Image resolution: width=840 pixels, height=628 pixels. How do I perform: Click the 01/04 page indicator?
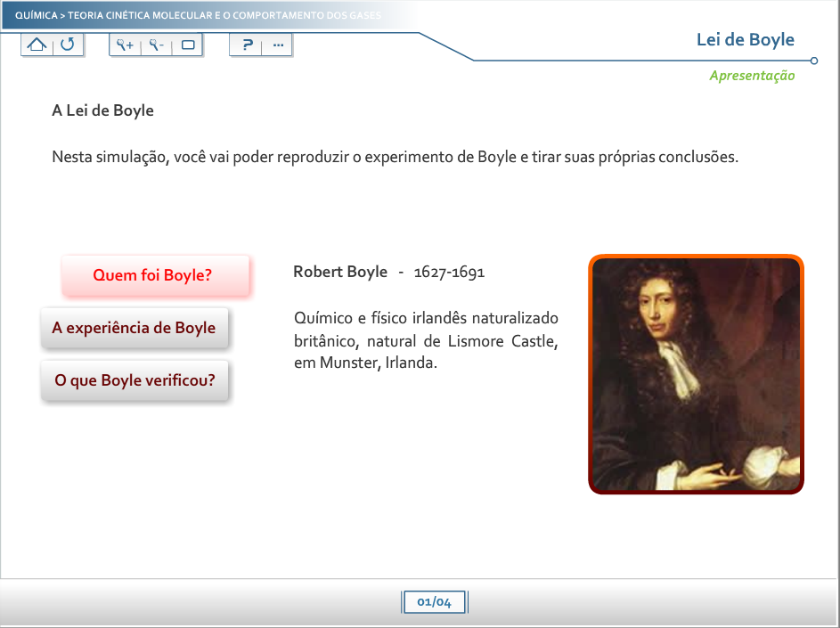point(435,602)
